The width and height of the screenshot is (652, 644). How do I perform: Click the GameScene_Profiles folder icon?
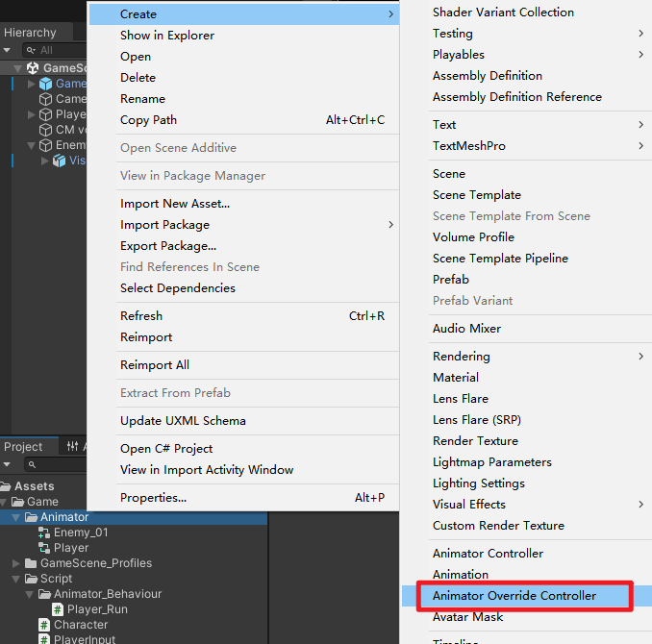pyautogui.click(x=31, y=563)
